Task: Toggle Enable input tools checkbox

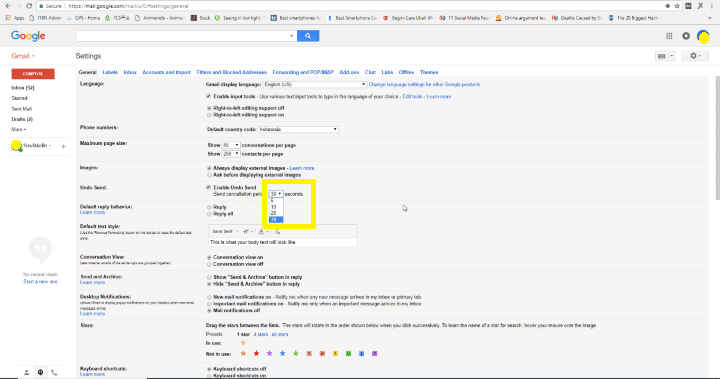Action: click(209, 96)
